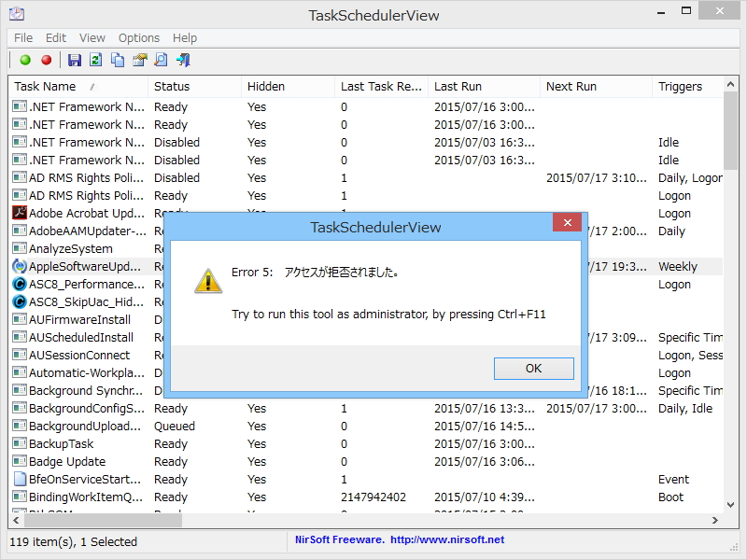Open the Help menu
Viewport: 747px width, 560px height.
[x=184, y=37]
